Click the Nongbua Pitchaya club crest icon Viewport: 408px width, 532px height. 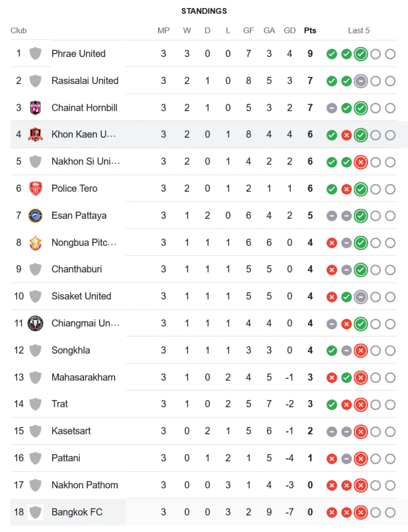35,243
